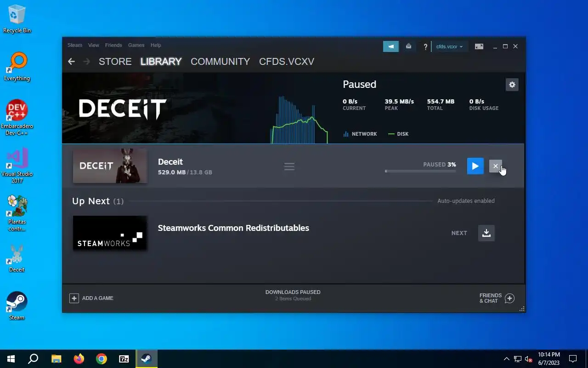Click Steamworks Common Redistributables title
The height and width of the screenshot is (368, 588).
tap(233, 228)
